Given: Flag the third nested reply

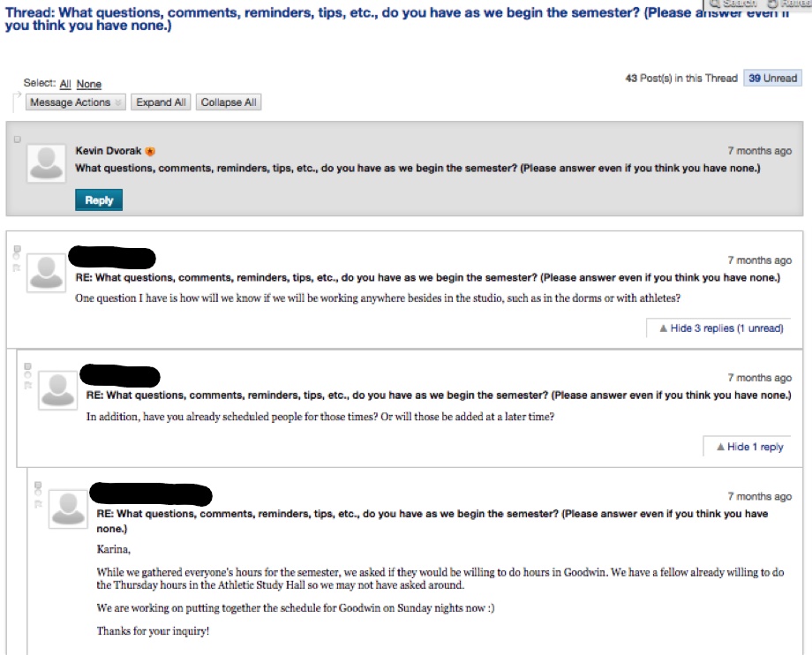Looking at the screenshot, I should tap(38, 504).
